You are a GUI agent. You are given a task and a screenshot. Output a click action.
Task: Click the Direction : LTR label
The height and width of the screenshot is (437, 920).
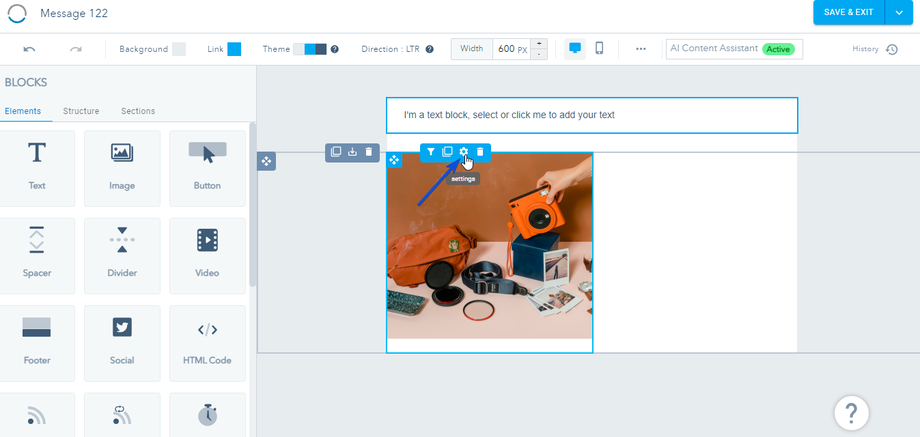(391, 49)
